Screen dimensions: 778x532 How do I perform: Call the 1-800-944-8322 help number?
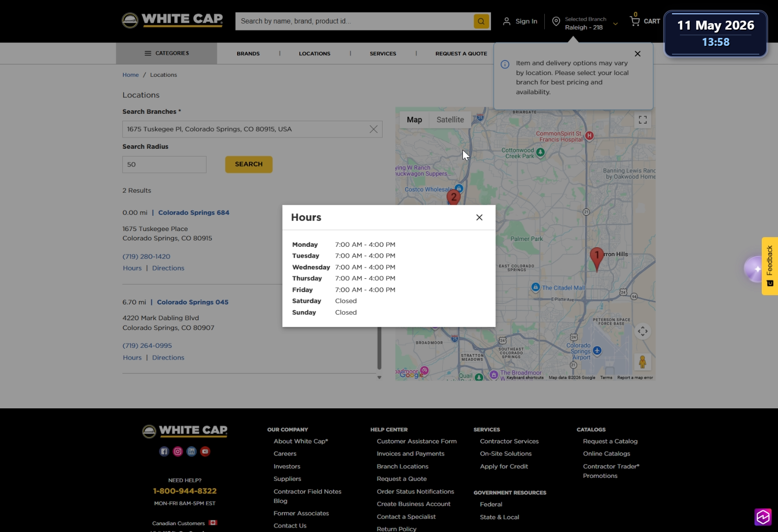click(185, 491)
